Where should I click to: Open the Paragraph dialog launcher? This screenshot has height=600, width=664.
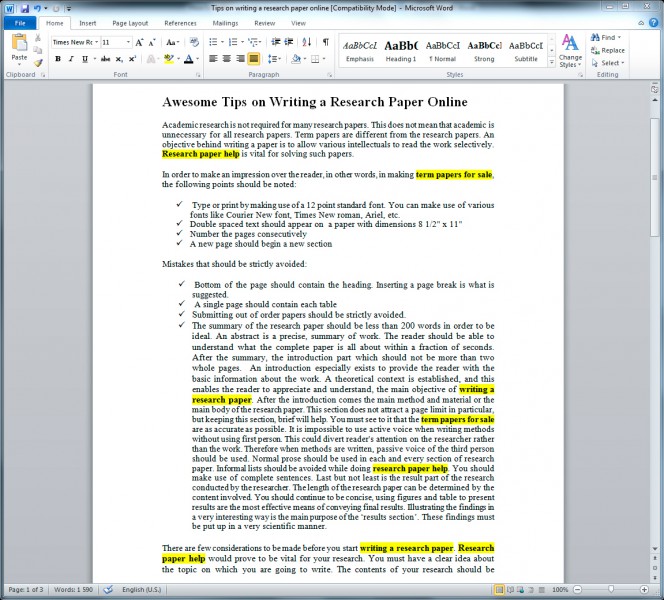tap(329, 75)
